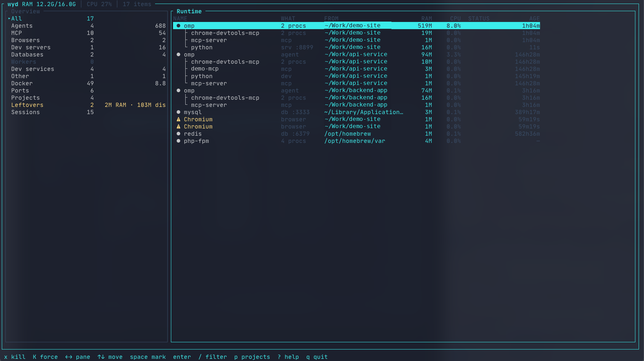
Task: Click the RAM column header
Action: pyautogui.click(x=427, y=18)
